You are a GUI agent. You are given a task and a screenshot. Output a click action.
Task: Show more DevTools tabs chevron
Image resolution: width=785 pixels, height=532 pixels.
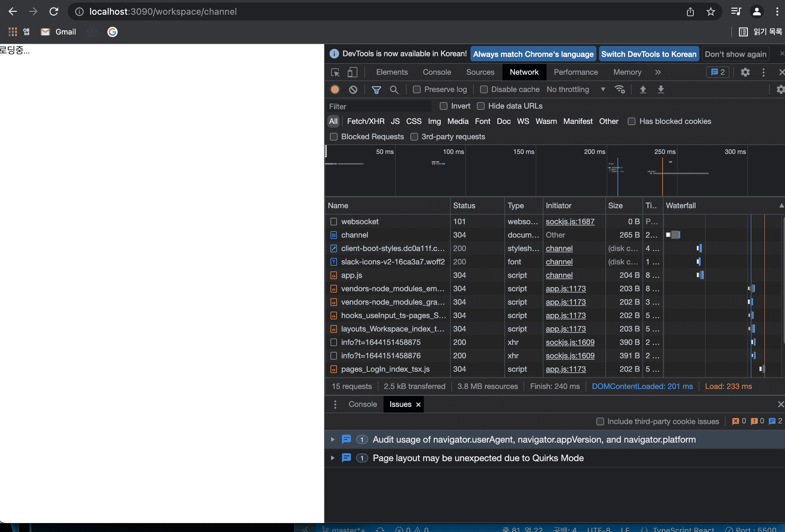(x=658, y=72)
